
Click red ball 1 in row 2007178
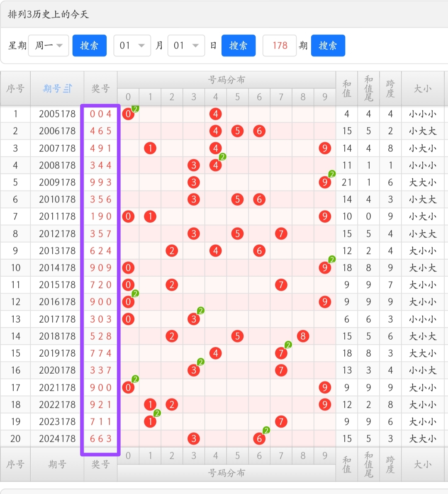[150, 148]
